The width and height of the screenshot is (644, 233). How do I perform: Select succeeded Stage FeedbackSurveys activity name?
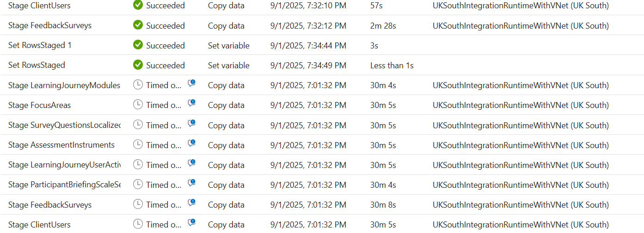point(50,25)
